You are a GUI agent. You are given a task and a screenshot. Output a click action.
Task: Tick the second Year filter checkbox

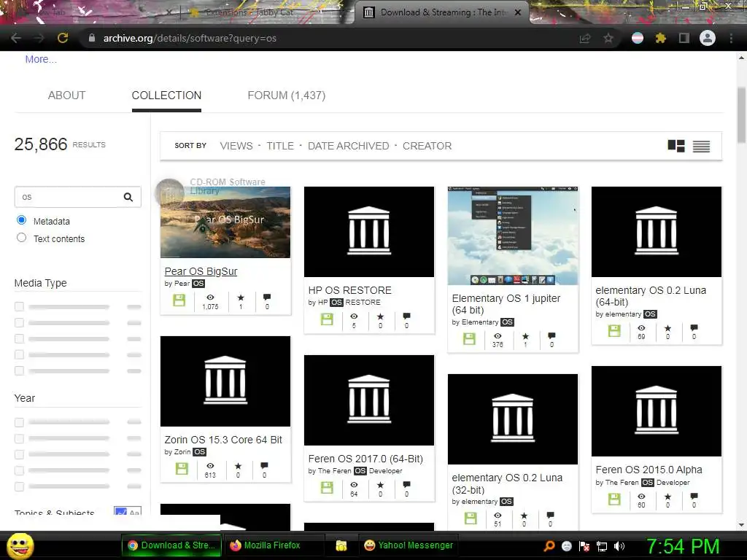tap(19, 438)
